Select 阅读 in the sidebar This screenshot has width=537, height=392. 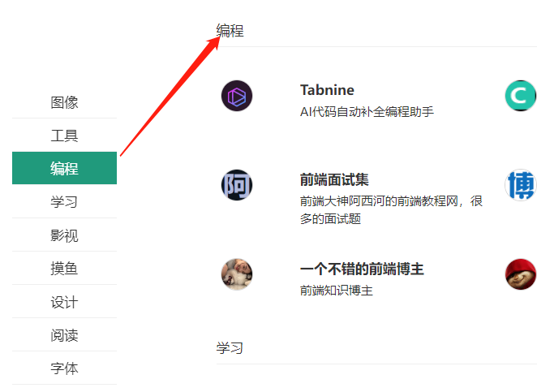[64, 335]
